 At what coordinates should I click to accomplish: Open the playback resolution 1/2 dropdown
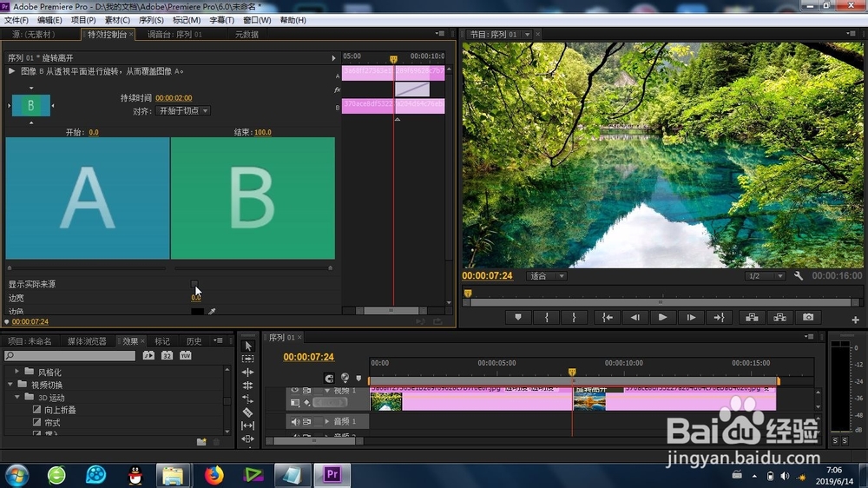766,276
